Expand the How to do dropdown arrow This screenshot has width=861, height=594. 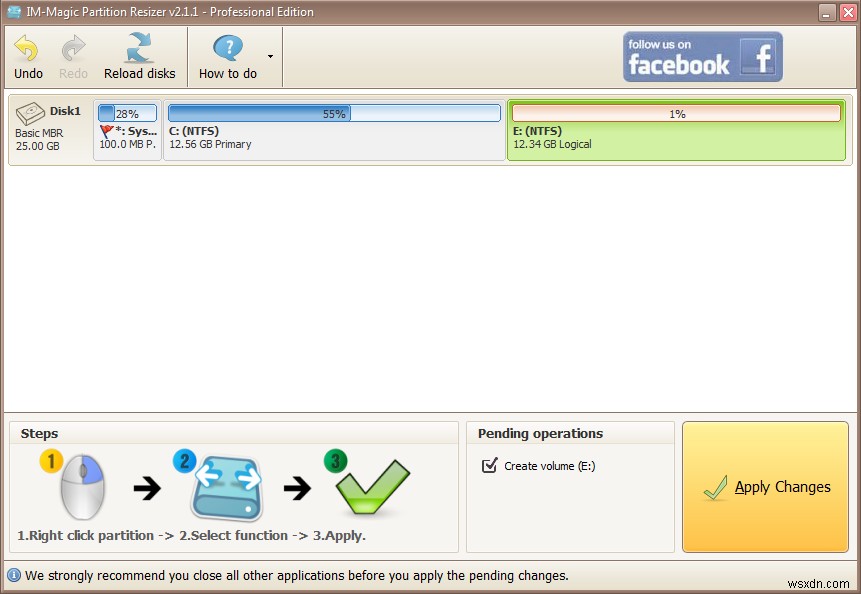coord(269,57)
